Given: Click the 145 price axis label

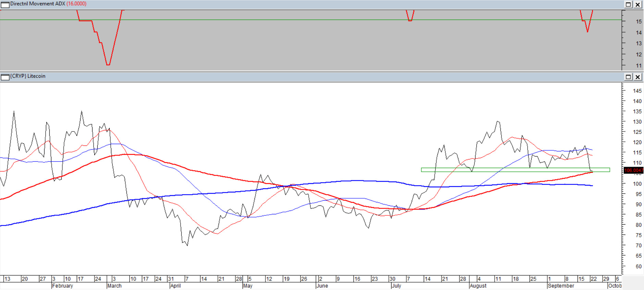Looking at the screenshot, I should click(637, 91).
